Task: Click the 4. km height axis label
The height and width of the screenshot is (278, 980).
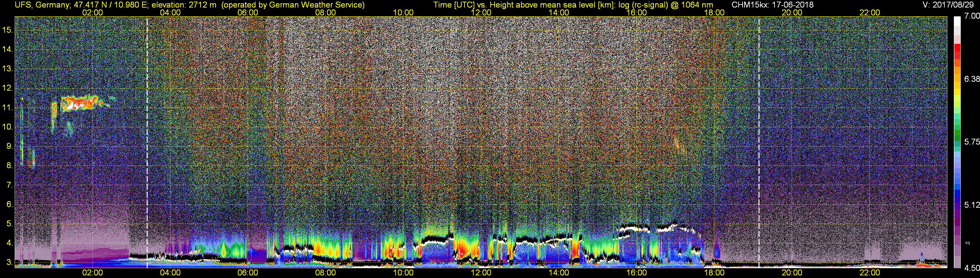Action: pos(9,243)
